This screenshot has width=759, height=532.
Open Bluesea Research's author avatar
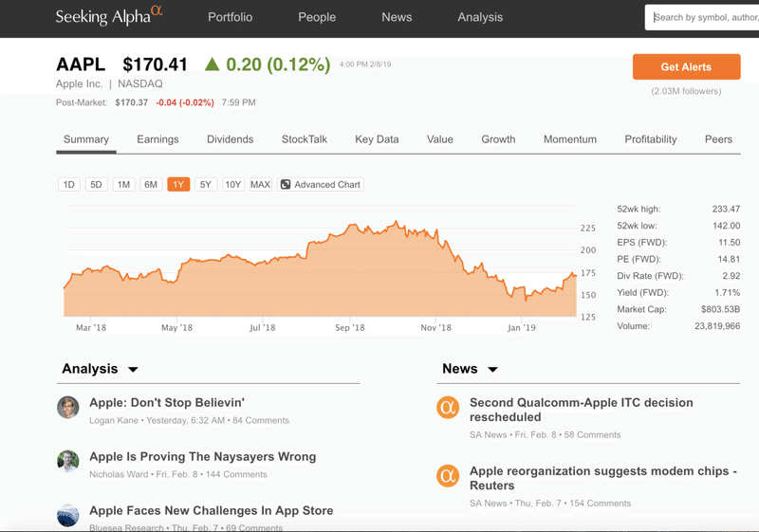click(x=67, y=515)
